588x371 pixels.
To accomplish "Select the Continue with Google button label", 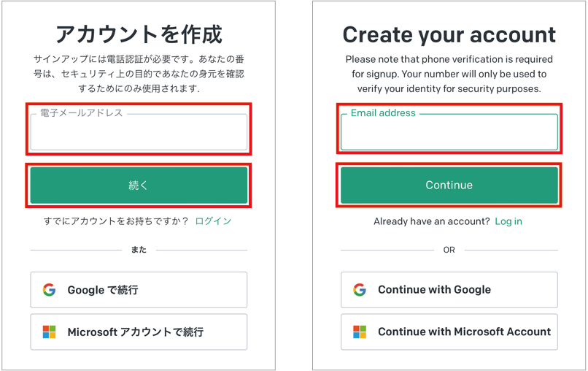I will click(434, 289).
